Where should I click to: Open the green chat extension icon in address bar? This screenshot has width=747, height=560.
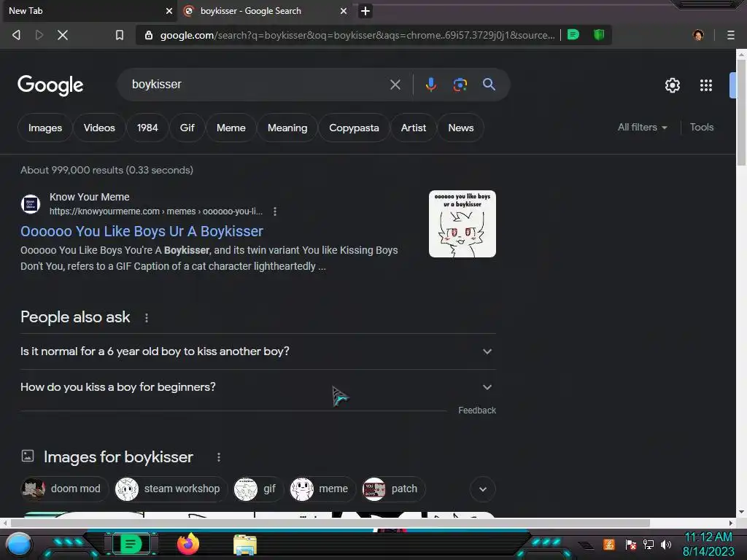(573, 35)
